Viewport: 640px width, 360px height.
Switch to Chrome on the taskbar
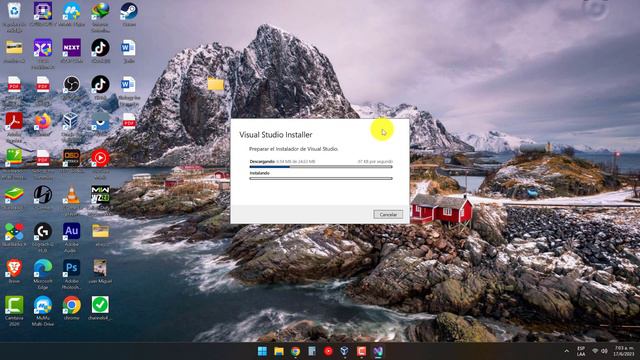[x=296, y=351]
